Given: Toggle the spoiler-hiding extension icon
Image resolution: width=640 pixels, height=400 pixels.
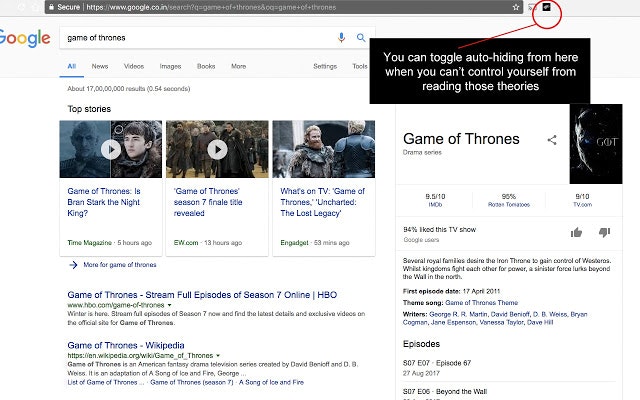Looking at the screenshot, I should click(x=546, y=7).
